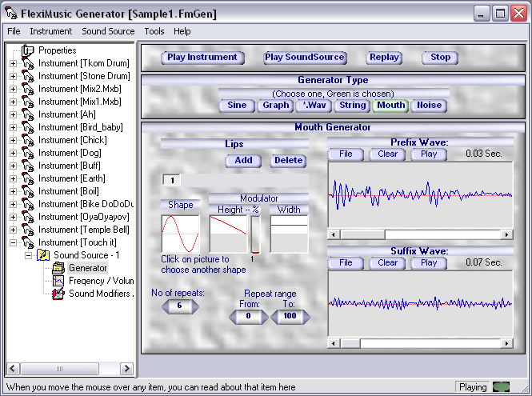Select the Noise generator type

click(x=429, y=105)
